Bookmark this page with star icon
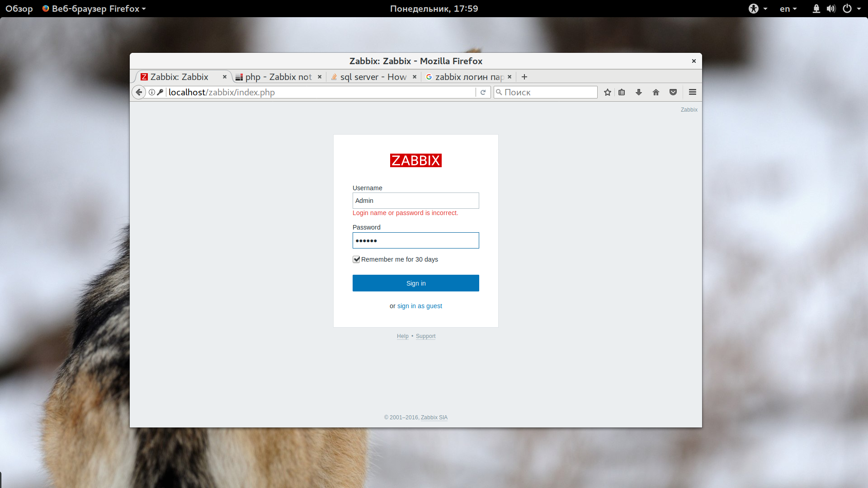Screen dimensions: 868x488 (x=608, y=92)
